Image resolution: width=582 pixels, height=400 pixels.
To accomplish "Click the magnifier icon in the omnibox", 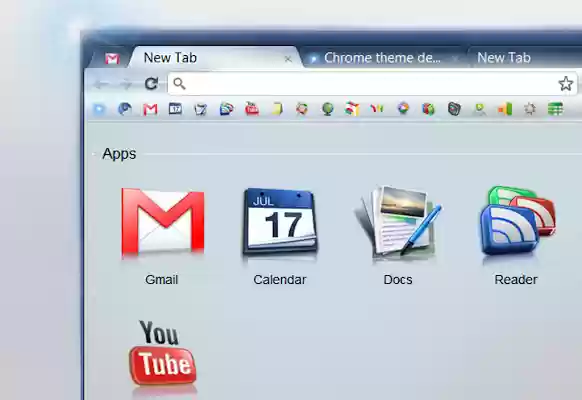I will point(179,84).
